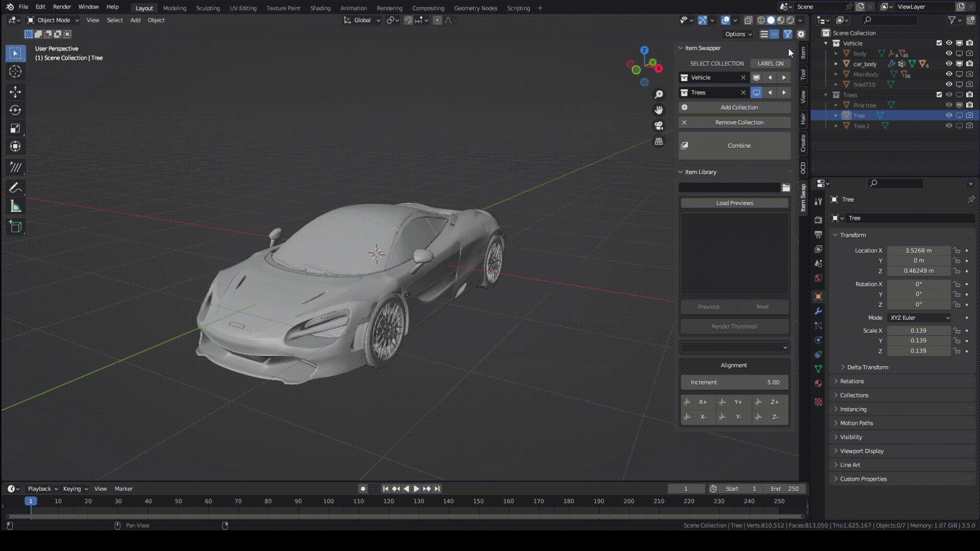Uncheck the Vehicle collection exclude checkbox

coord(939,43)
